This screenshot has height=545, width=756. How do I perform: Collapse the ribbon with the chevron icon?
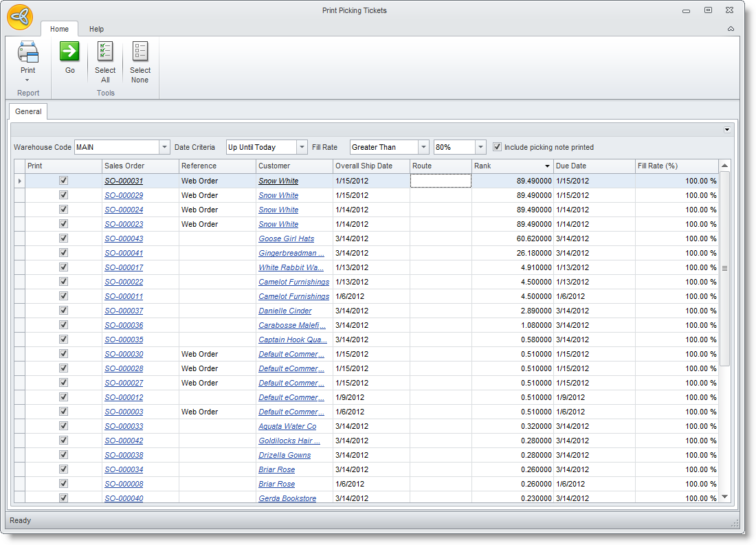[731, 29]
